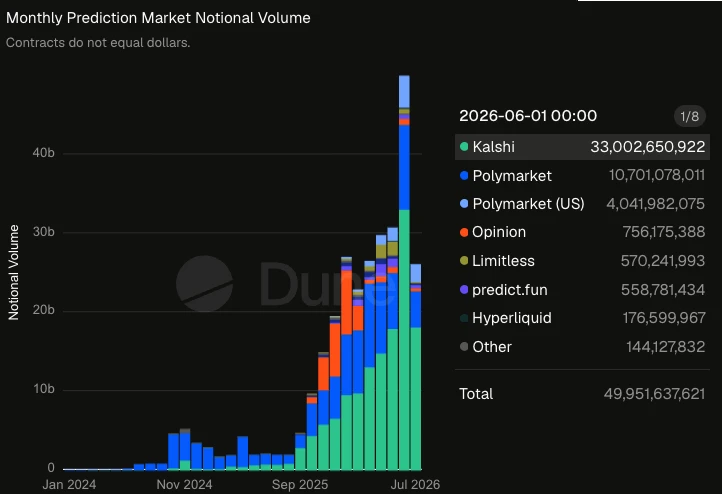Click the green Kalshi legend dot
This screenshot has width=722, height=494.
[464, 147]
